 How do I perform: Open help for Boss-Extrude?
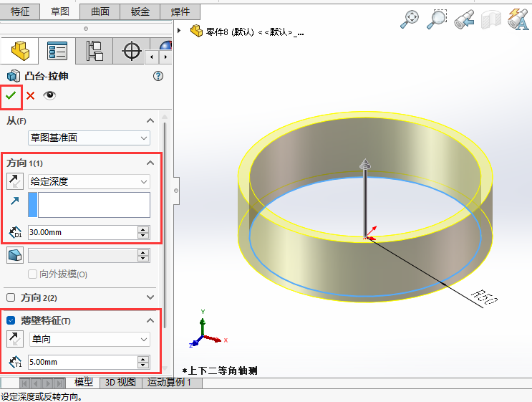tap(158, 76)
